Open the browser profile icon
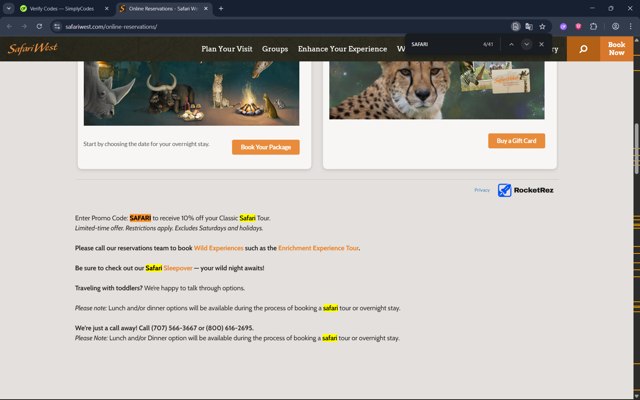This screenshot has height=400, width=640. [616, 27]
